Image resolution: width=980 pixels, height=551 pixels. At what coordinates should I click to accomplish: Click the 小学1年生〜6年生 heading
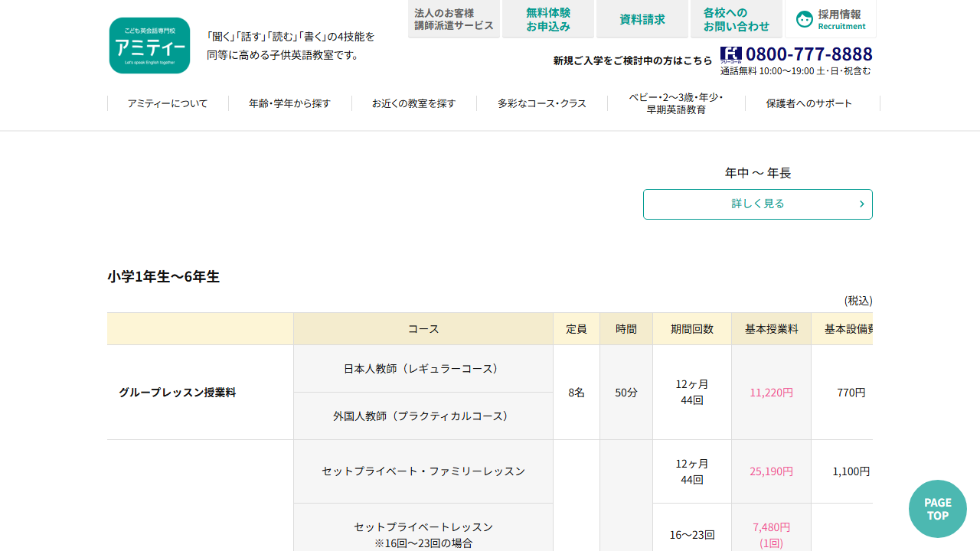[x=163, y=277]
